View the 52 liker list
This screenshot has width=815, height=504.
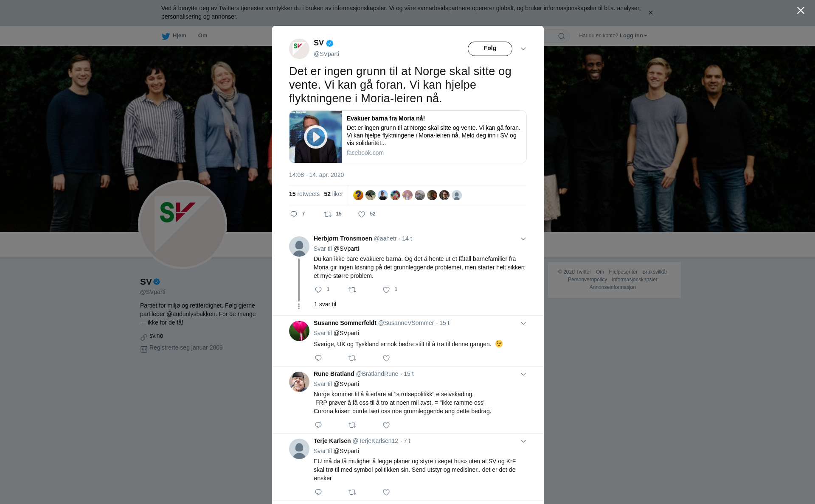pyautogui.click(x=333, y=194)
